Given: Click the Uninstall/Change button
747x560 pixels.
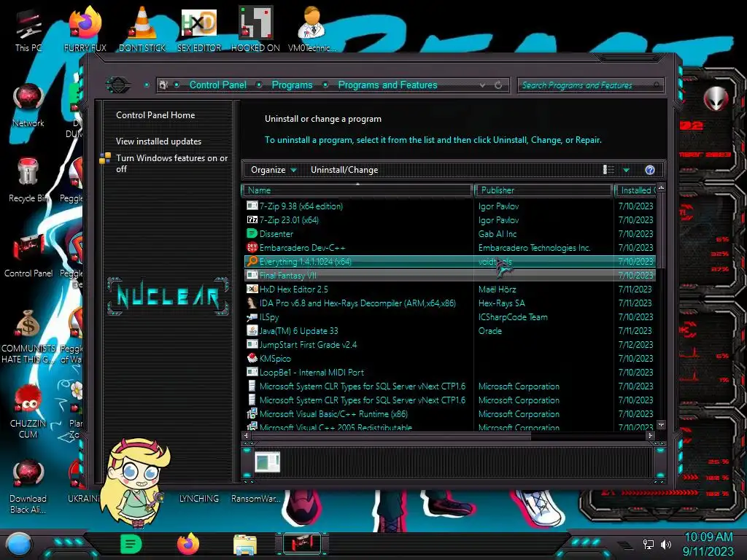Looking at the screenshot, I should [344, 170].
